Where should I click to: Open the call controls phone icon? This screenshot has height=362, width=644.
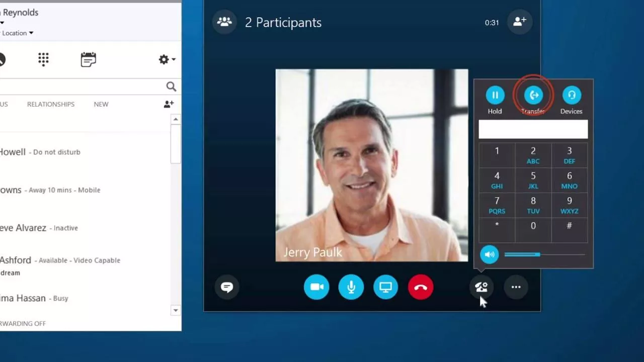coord(481,287)
